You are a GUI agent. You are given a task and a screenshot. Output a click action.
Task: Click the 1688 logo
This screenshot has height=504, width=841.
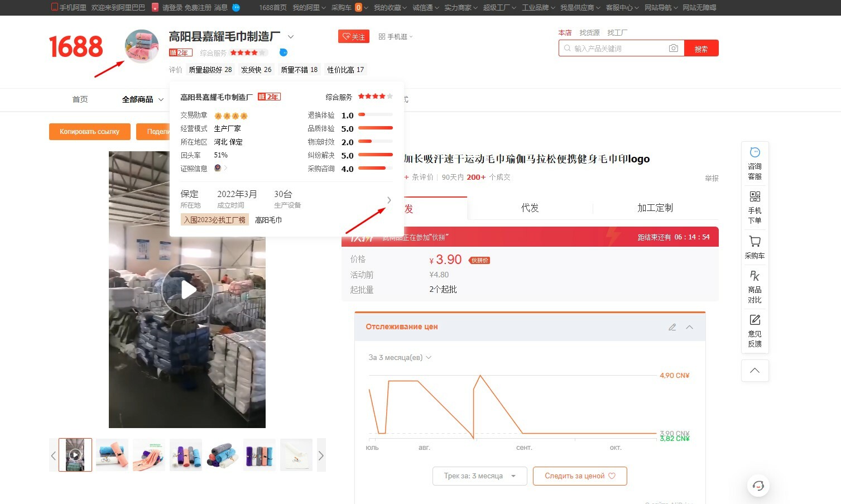tap(76, 47)
